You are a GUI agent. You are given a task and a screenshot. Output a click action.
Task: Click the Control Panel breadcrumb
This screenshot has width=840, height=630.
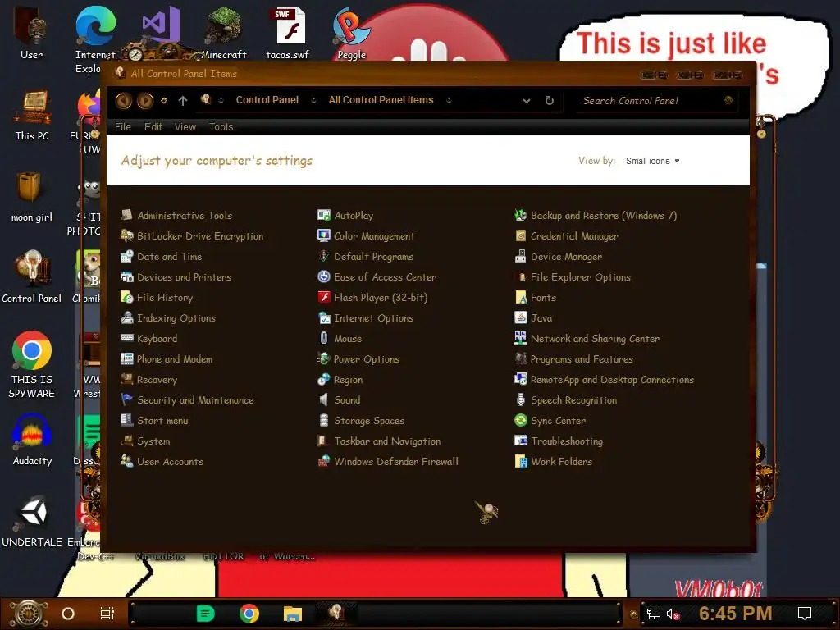(x=267, y=99)
